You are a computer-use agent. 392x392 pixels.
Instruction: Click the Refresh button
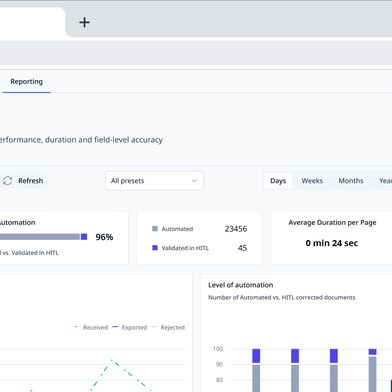click(23, 181)
